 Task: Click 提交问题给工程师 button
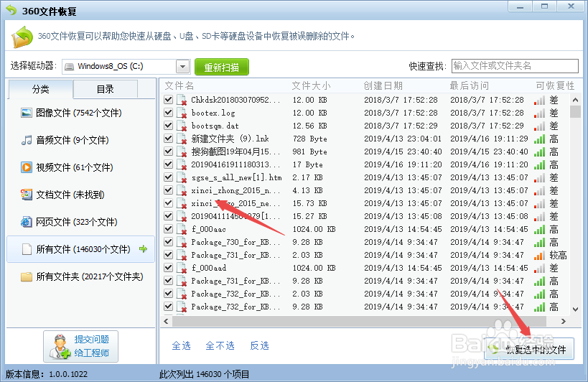(80, 346)
